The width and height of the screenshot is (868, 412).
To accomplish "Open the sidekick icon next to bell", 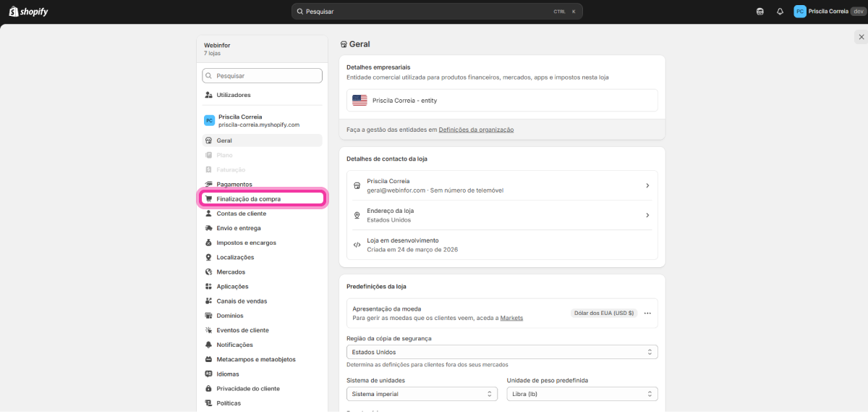I will (759, 12).
